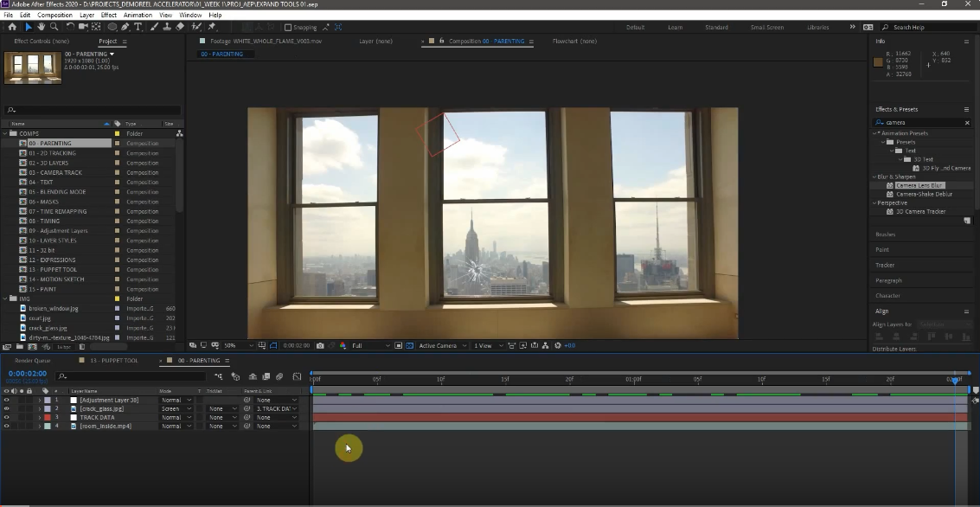Take a snapshot with the camera icon
Image resolution: width=980 pixels, height=507 pixels.
[x=320, y=346]
